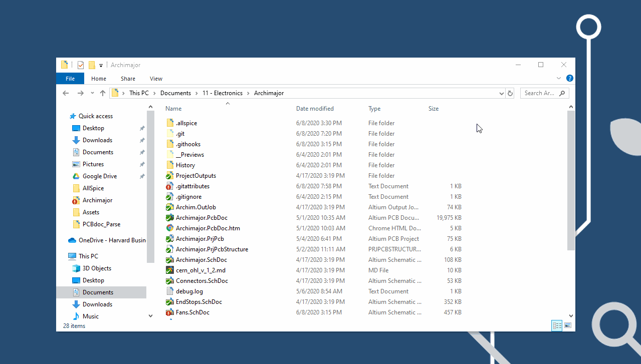Click 11 - Electronics in the address path

223,93
